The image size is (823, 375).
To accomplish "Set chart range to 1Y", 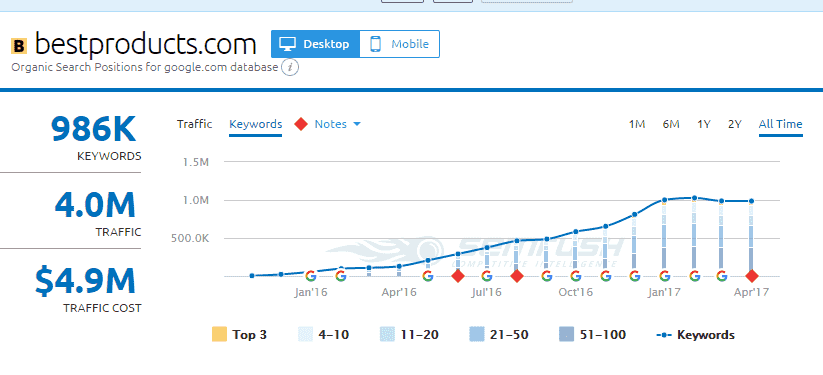I will click(x=704, y=124).
